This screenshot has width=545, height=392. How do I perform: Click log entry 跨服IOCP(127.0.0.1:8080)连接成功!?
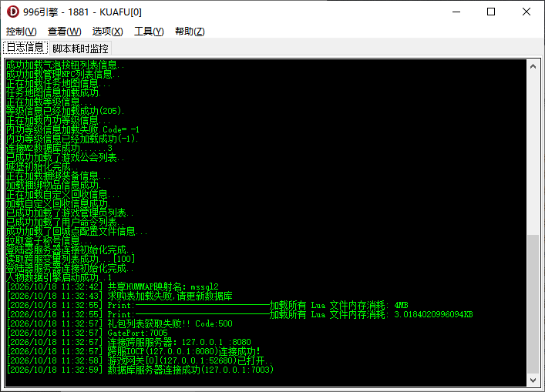click(133, 351)
